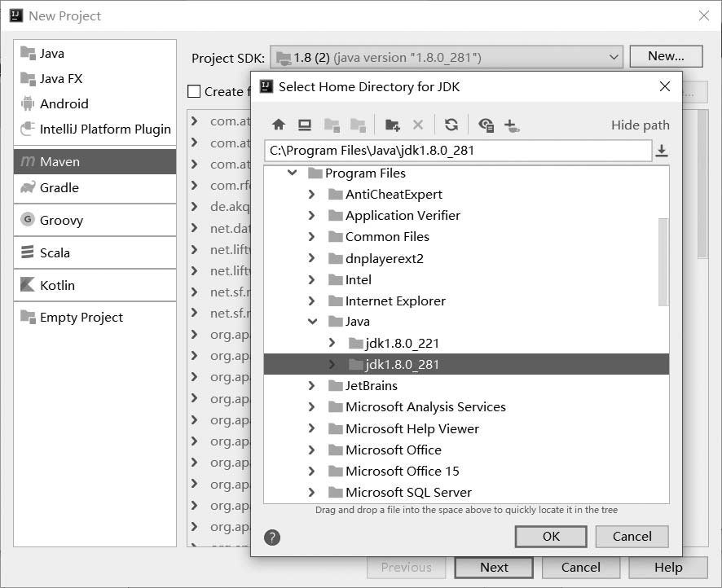The width and height of the screenshot is (722, 588).
Task: Click the JDK path text field
Action: coord(458,151)
